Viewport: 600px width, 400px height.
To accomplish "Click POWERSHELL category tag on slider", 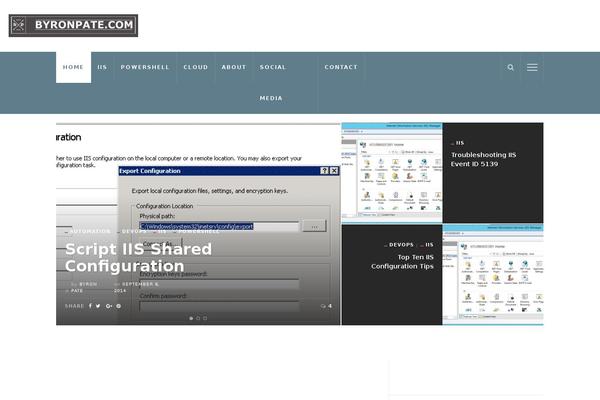I will pos(198,231).
